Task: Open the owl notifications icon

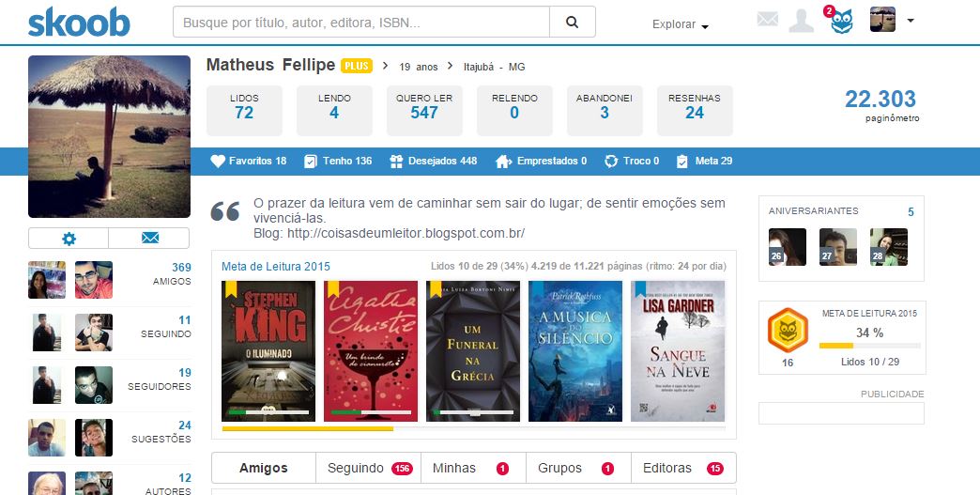Action: point(841,22)
